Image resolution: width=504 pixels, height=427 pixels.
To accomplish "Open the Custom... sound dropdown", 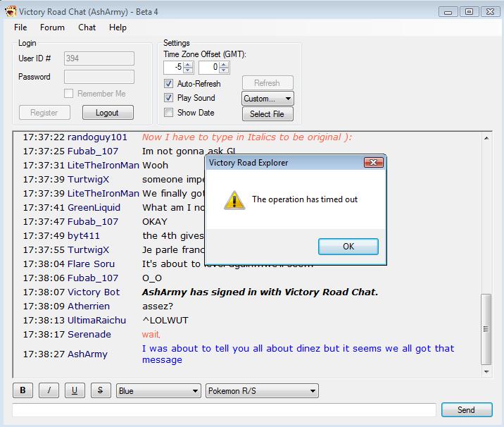I will [x=267, y=99].
